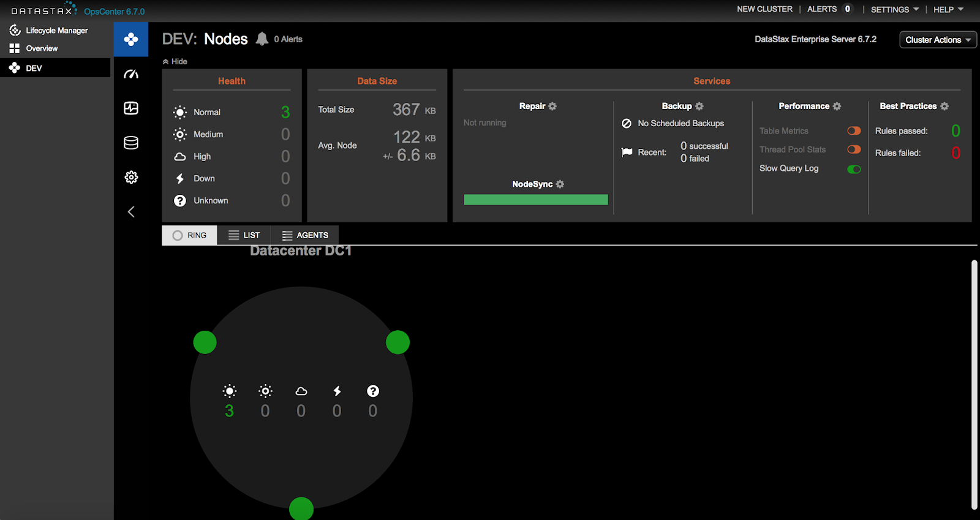Image resolution: width=980 pixels, height=520 pixels.
Task: Click the Normal node count 3
Action: point(285,112)
